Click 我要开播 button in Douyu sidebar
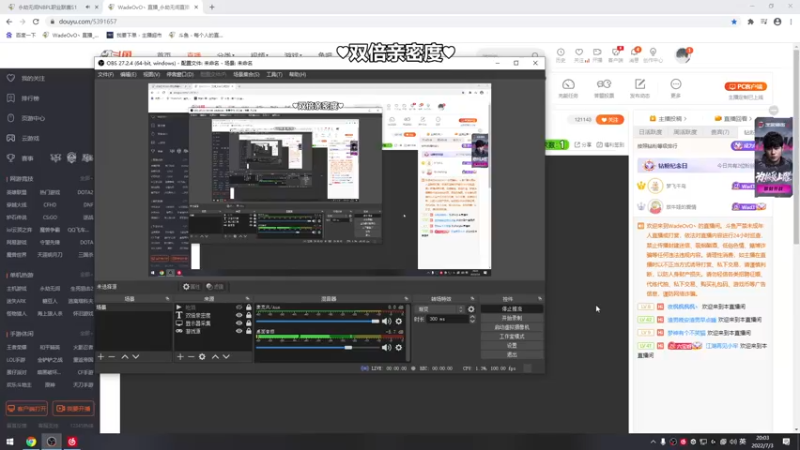The width and height of the screenshot is (800, 450). [73, 409]
